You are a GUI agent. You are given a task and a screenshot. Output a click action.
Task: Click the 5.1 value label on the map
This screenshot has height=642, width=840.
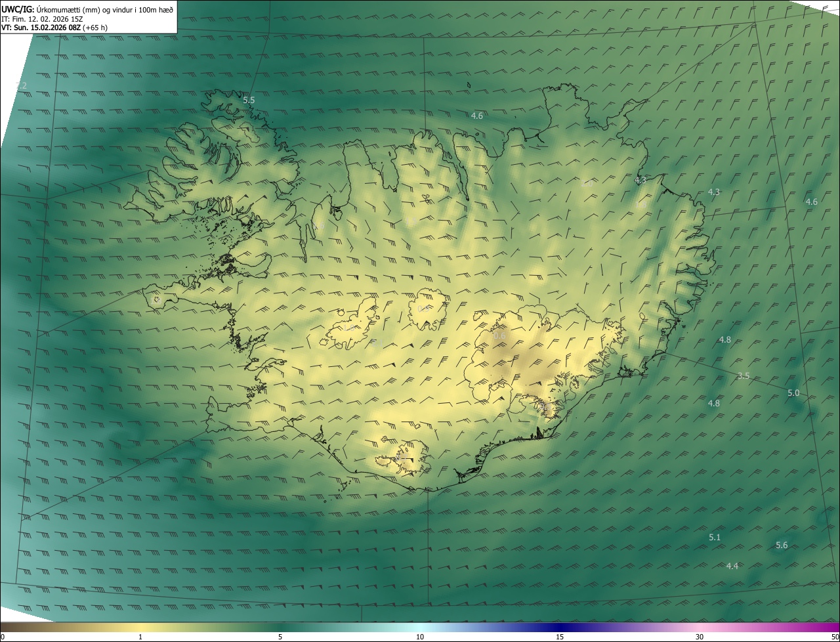(x=715, y=537)
